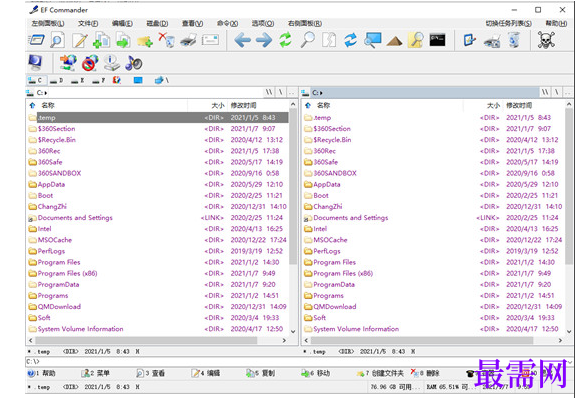Open the 右侧面板(R) menu

pyautogui.click(x=305, y=23)
